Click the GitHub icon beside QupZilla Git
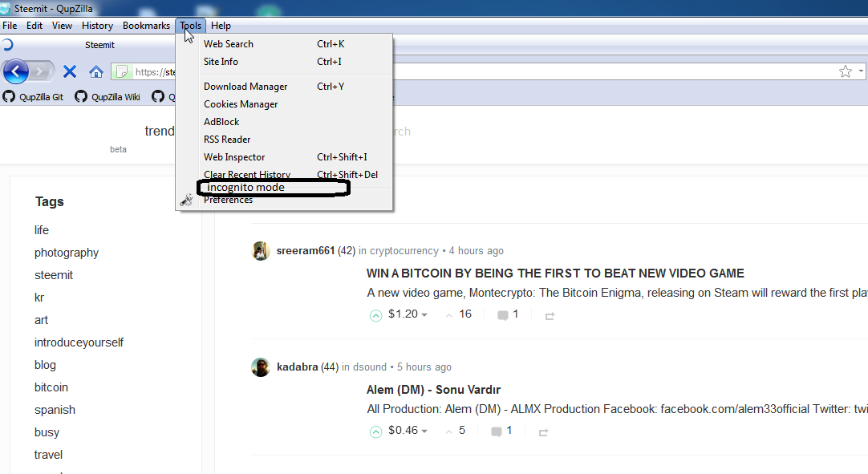 (x=9, y=96)
